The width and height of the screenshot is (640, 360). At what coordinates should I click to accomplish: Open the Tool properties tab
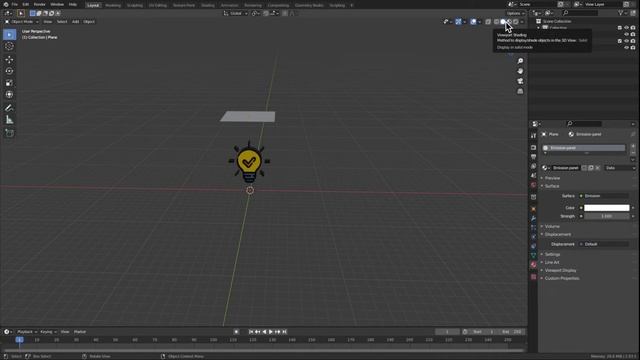tap(533, 136)
